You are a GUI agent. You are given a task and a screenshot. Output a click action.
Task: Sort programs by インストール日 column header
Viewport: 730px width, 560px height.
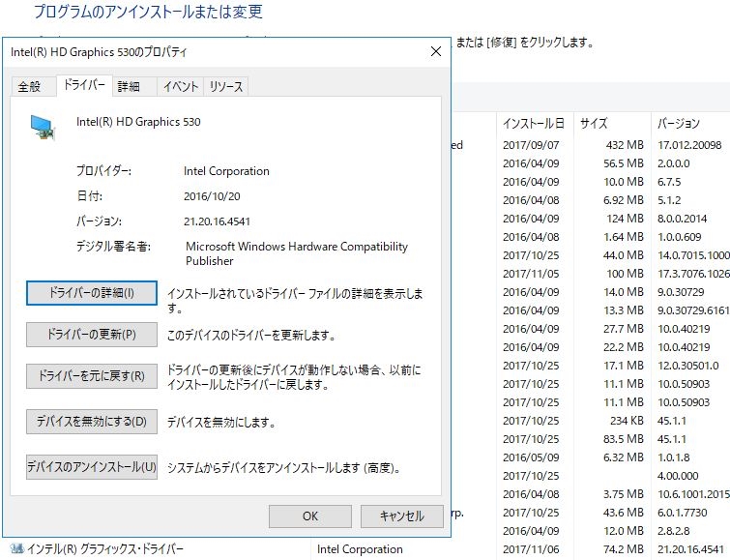pos(535,124)
